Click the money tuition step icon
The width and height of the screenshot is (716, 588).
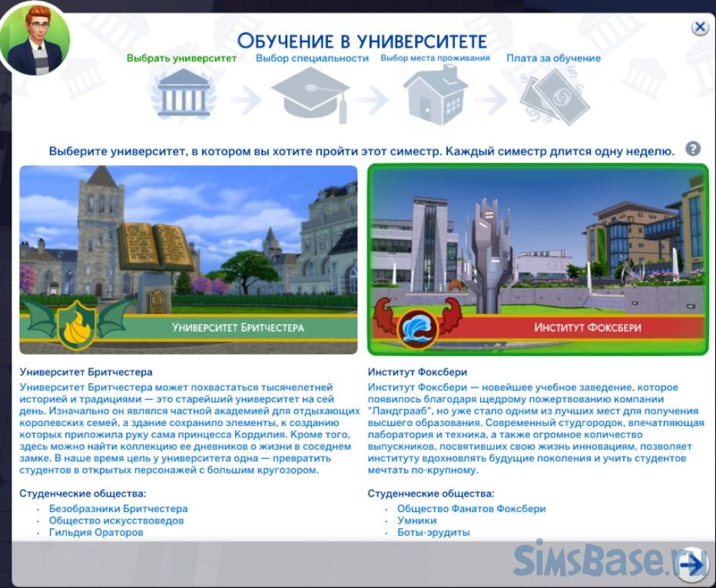coord(553,97)
